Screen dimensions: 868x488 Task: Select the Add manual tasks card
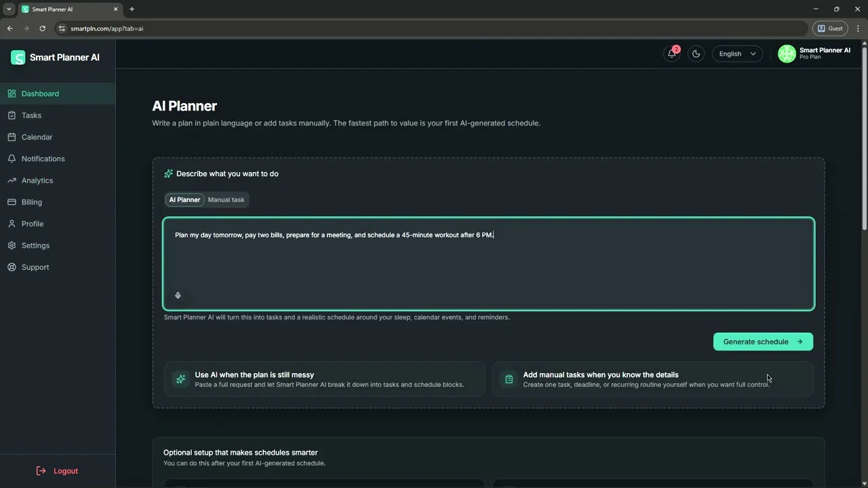(x=652, y=379)
